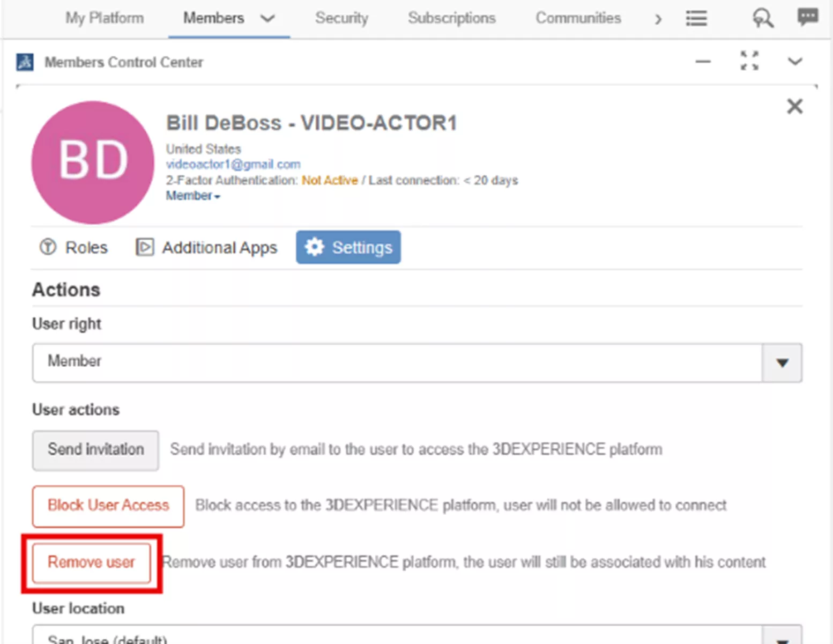This screenshot has height=644, width=833.
Task: Switch to the Roles tab
Action: 73,247
